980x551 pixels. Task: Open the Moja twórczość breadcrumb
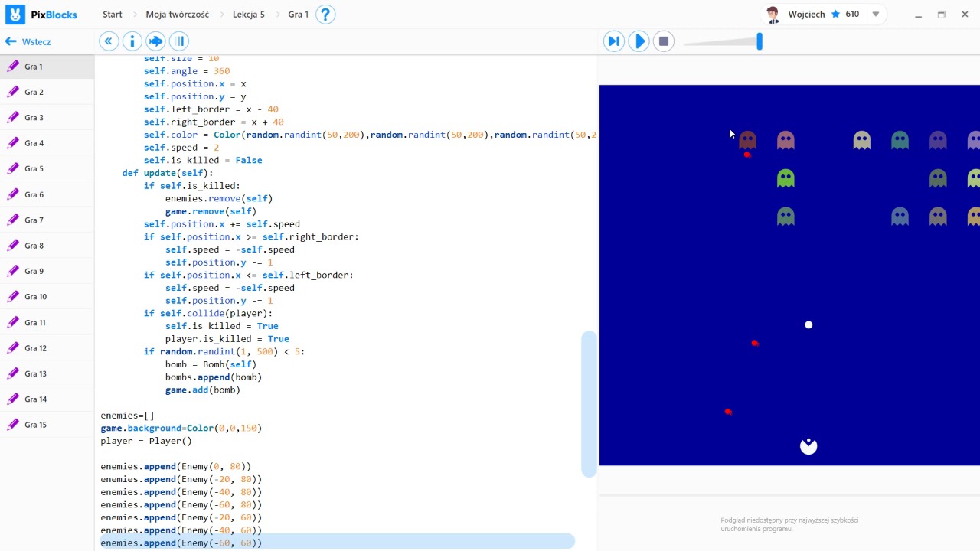click(x=178, y=14)
